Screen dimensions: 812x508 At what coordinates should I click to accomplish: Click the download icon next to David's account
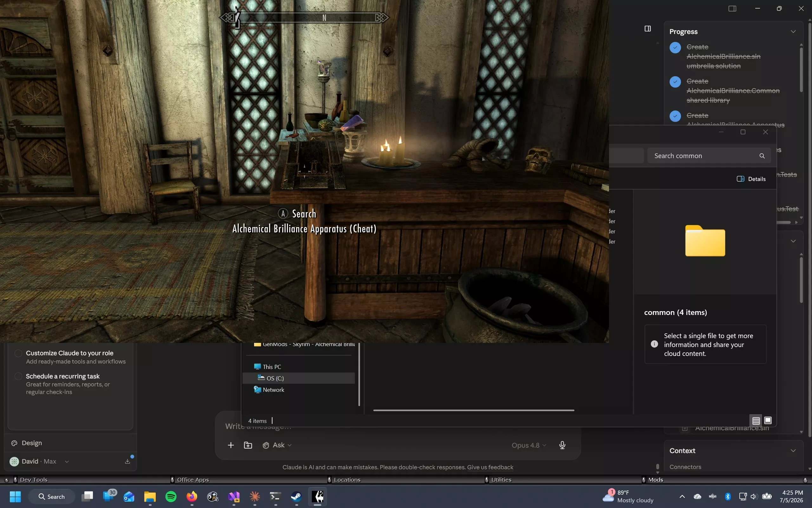[x=128, y=461]
